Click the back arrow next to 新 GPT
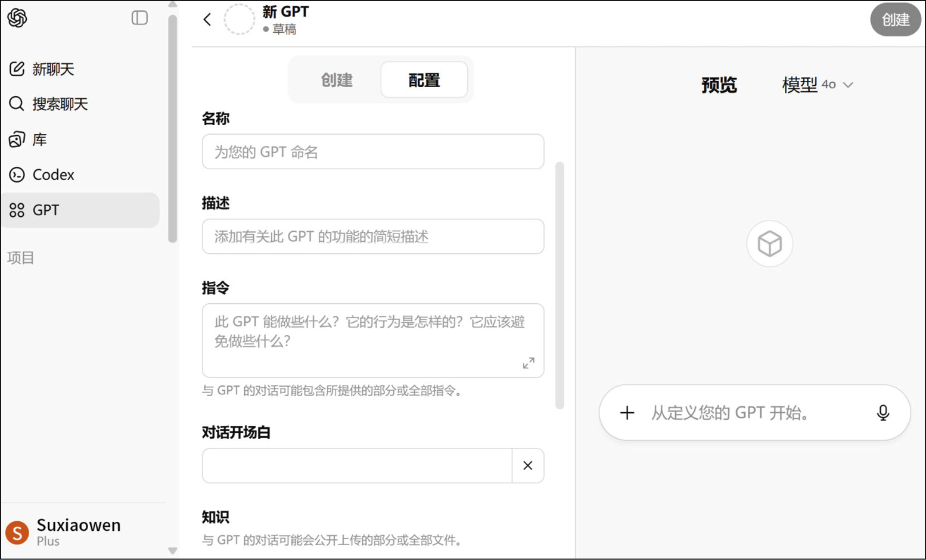The height and width of the screenshot is (560, 926). (x=207, y=20)
